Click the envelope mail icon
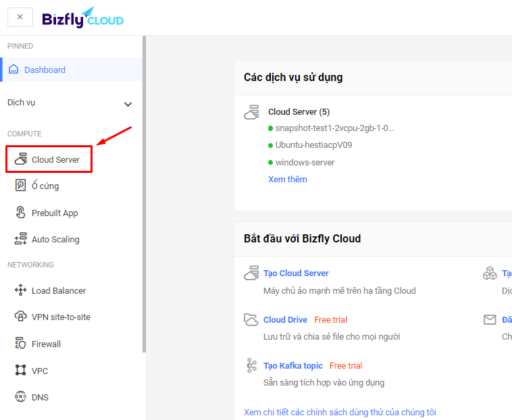512x420 pixels. 490,319
